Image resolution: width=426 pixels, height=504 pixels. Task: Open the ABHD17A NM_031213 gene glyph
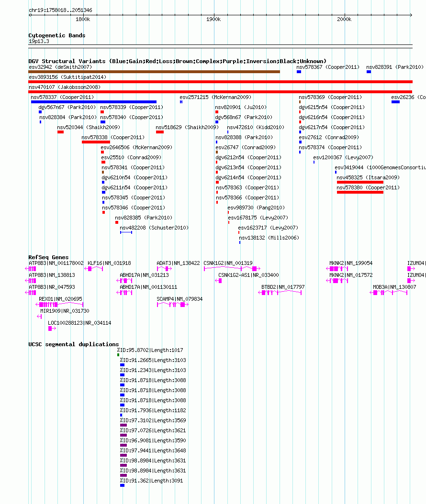pos(124,281)
